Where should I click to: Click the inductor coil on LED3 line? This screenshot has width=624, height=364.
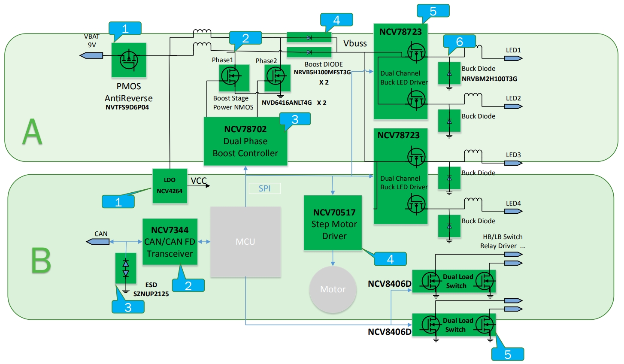(473, 152)
